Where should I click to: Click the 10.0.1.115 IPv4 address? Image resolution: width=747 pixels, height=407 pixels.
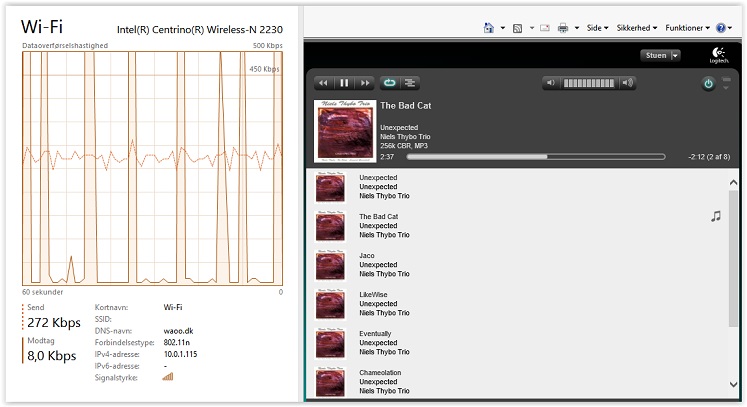180,354
